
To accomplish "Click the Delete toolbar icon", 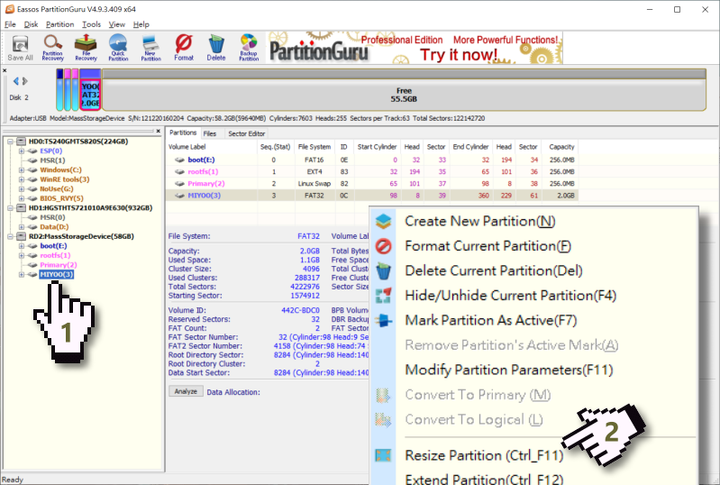I will [216, 48].
